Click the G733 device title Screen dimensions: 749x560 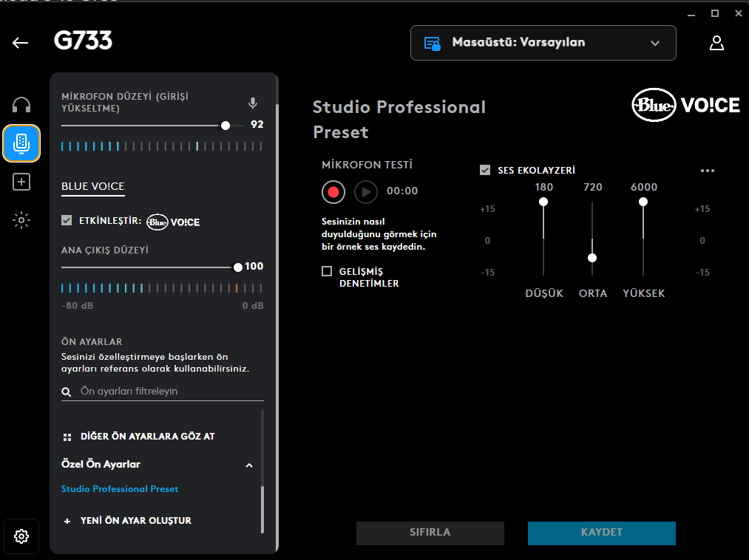[x=83, y=41]
